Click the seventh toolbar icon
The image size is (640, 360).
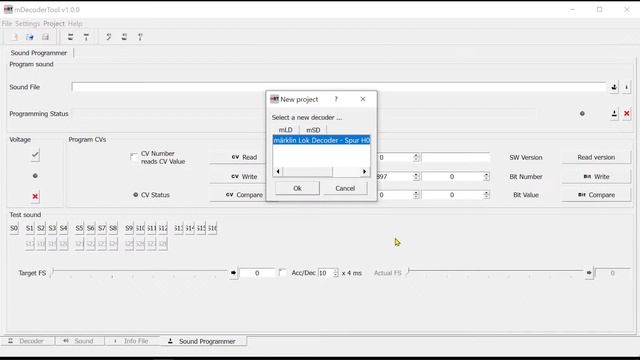(124, 37)
